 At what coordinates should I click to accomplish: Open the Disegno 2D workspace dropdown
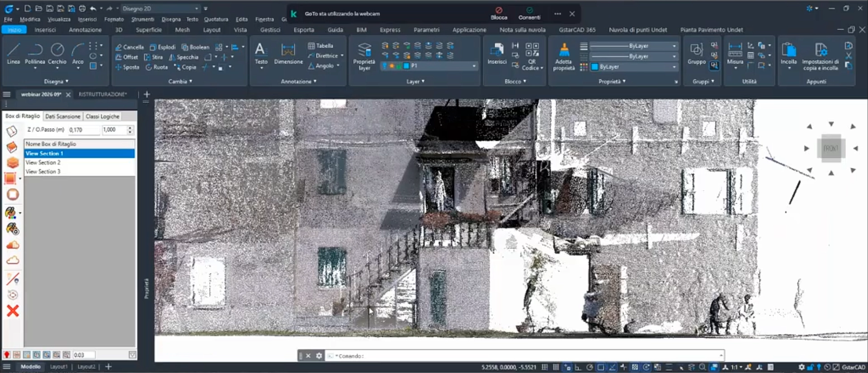coord(160,9)
